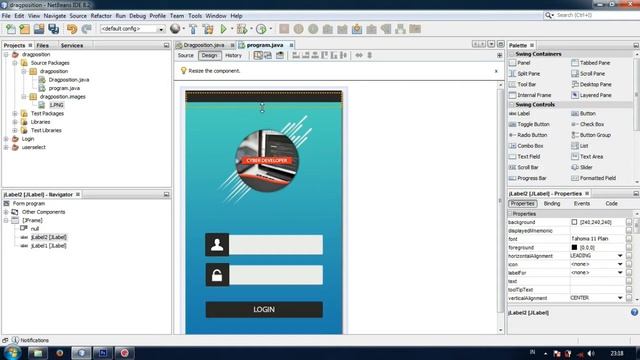Click the Photoshop taskbar icon
This screenshot has width=640, height=360.
click(x=102, y=353)
